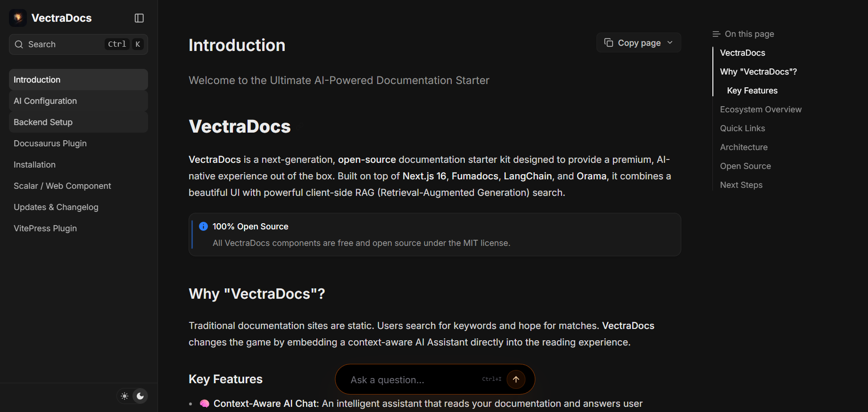Click the copy icon in Copy page
868x412 pixels.
[609, 43]
